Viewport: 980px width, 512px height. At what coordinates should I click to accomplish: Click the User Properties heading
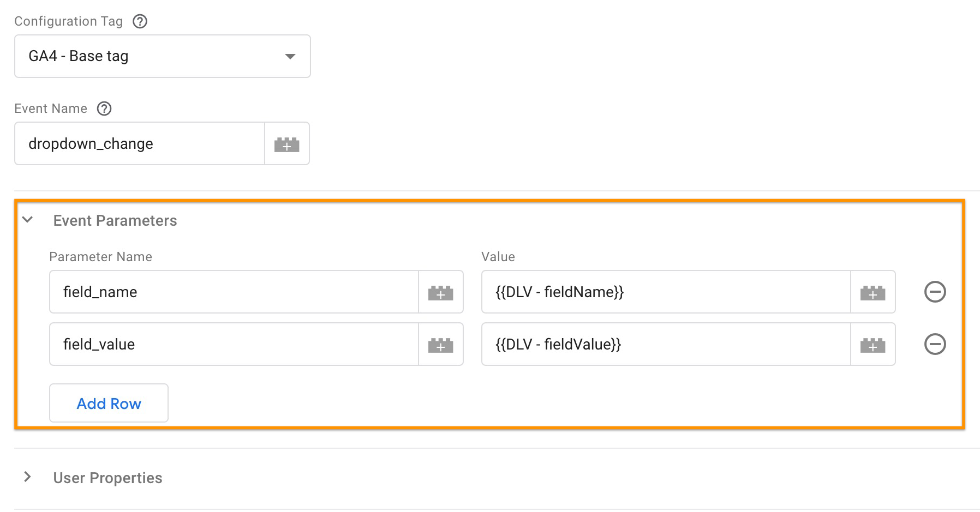point(107,478)
